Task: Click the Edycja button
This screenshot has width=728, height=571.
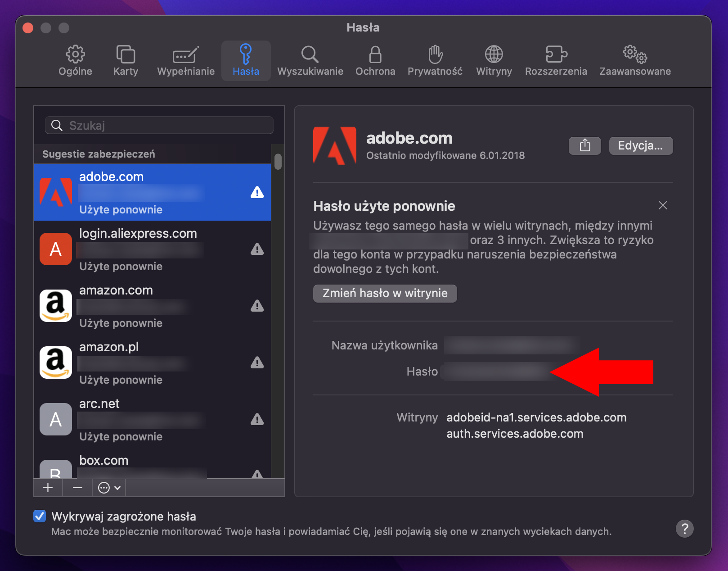Action: click(x=641, y=145)
